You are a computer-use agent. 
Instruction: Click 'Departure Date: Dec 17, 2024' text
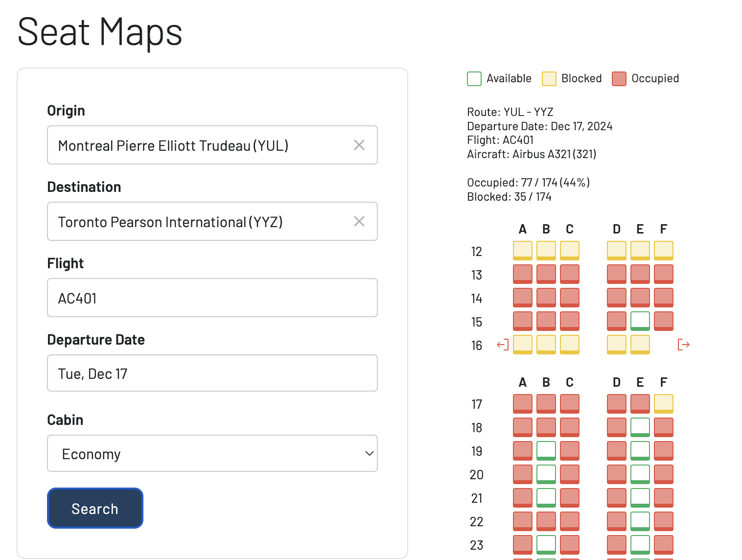[x=540, y=126]
